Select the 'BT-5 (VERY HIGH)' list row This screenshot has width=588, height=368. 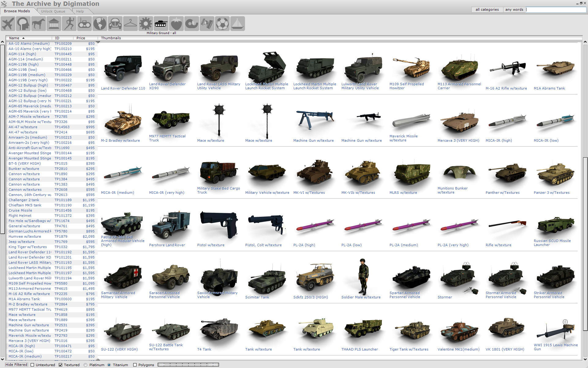tap(52, 163)
